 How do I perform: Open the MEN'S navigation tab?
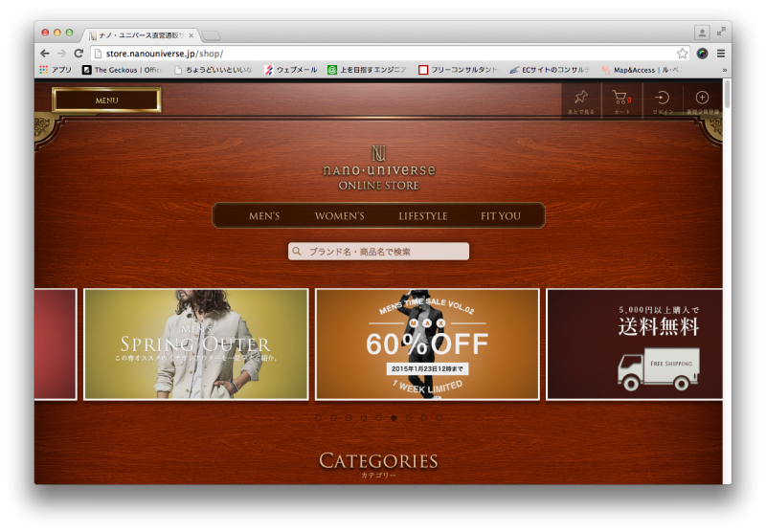[x=264, y=216]
